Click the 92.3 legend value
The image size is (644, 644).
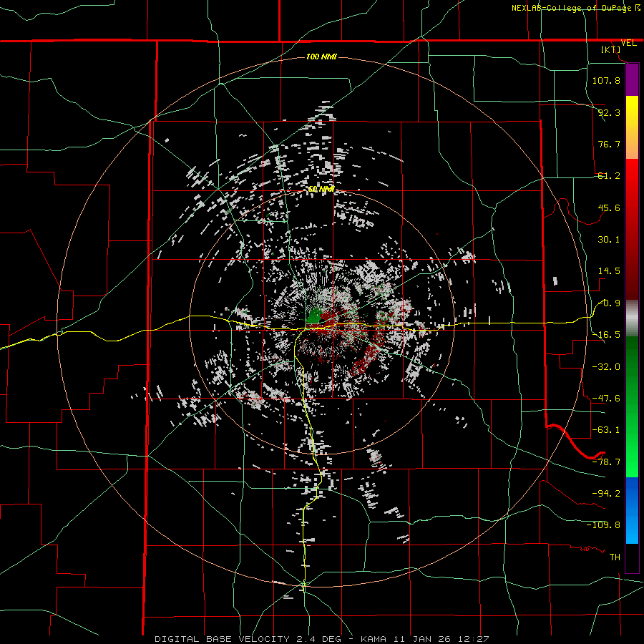pos(609,112)
